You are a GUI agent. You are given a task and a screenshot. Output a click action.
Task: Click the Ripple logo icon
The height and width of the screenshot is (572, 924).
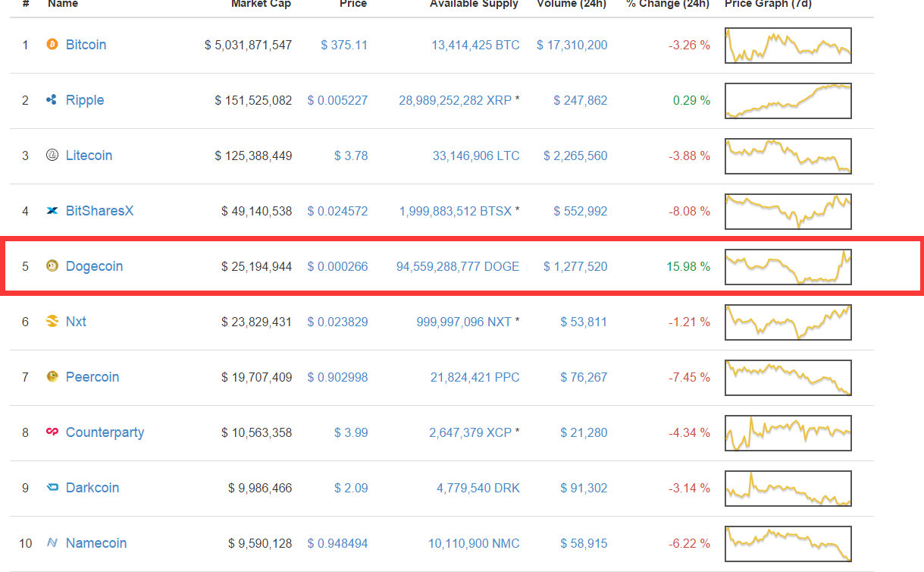[x=52, y=100]
